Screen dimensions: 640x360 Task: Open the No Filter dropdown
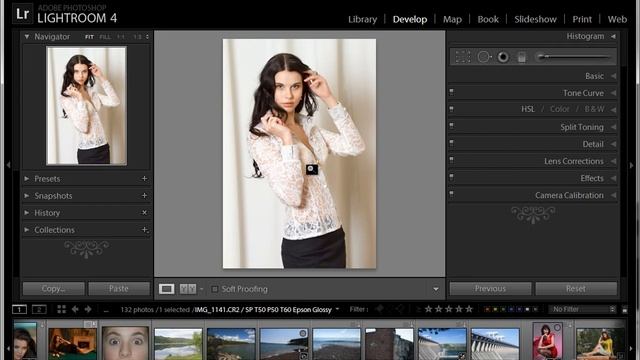[x=582, y=309]
